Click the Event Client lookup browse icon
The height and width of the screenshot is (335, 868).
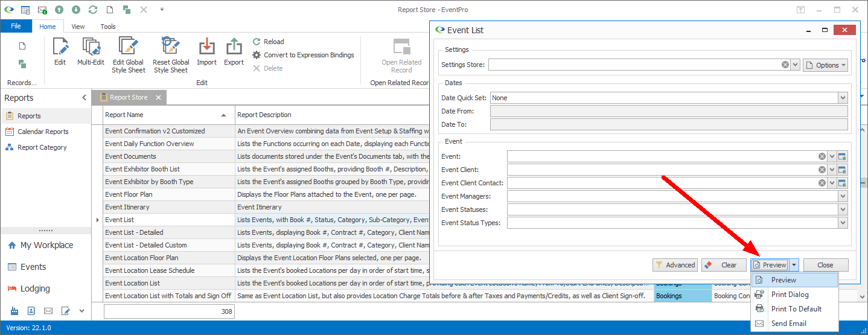pyautogui.click(x=843, y=170)
